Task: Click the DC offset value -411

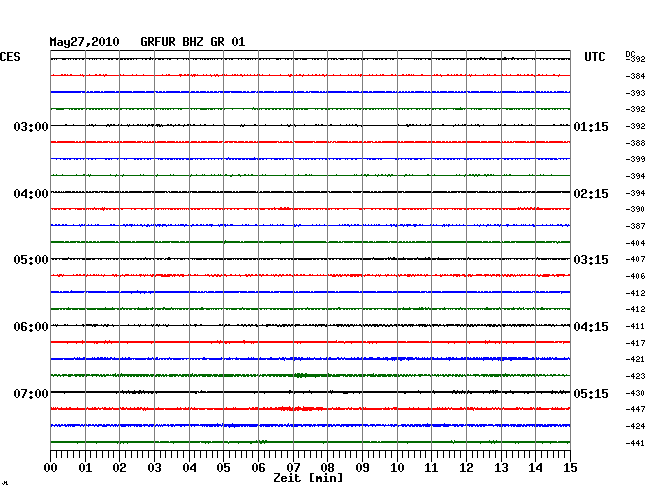Action: [x=635, y=326]
